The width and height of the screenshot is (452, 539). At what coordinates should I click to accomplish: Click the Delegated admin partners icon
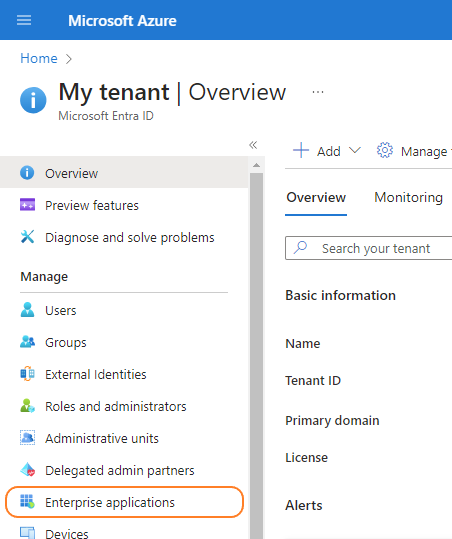(x=27, y=470)
